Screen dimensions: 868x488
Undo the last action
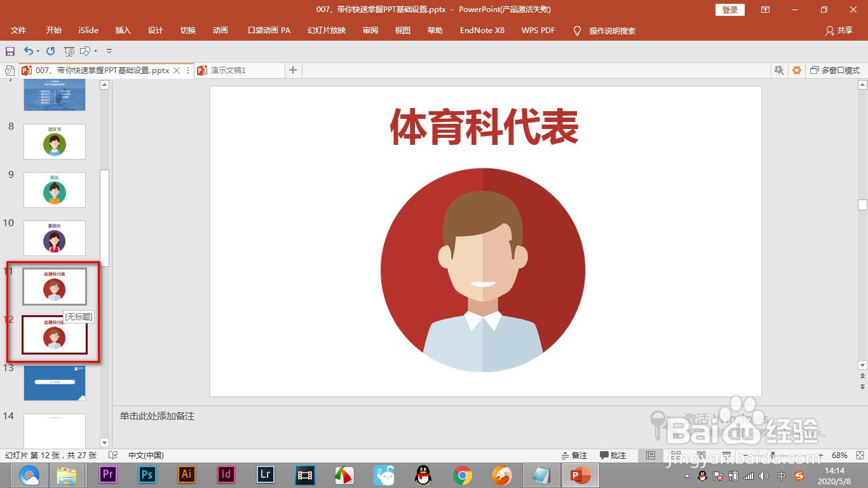[x=28, y=51]
